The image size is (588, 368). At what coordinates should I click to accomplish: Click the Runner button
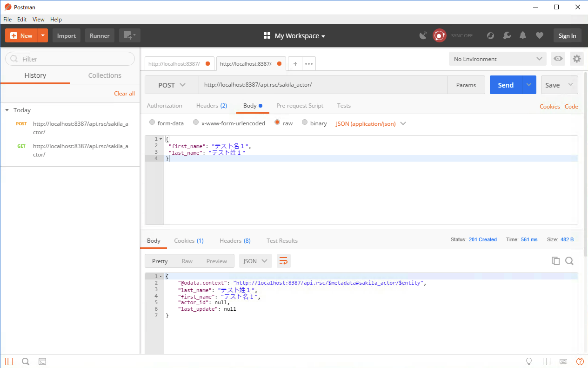[100, 35]
